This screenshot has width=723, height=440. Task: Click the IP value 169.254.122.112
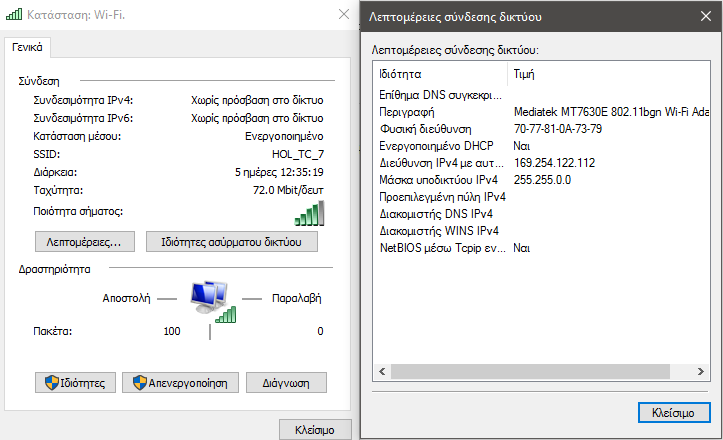tap(554, 163)
